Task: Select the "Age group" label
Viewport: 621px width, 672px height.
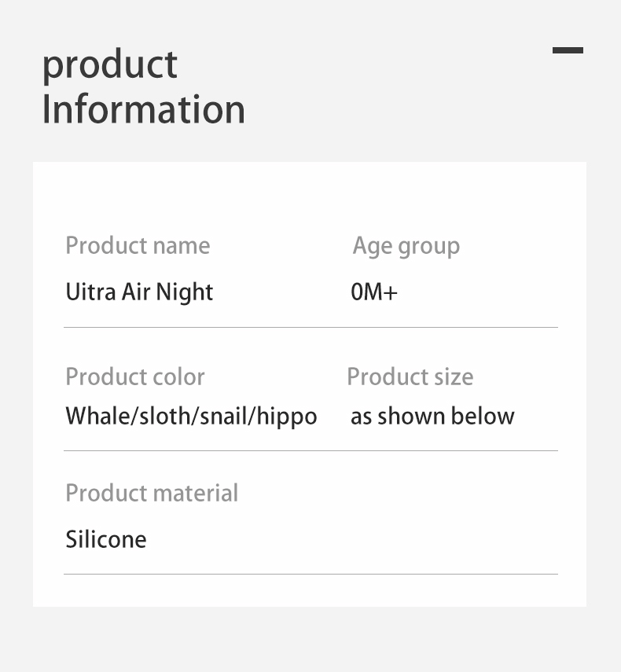Action: 406,246
